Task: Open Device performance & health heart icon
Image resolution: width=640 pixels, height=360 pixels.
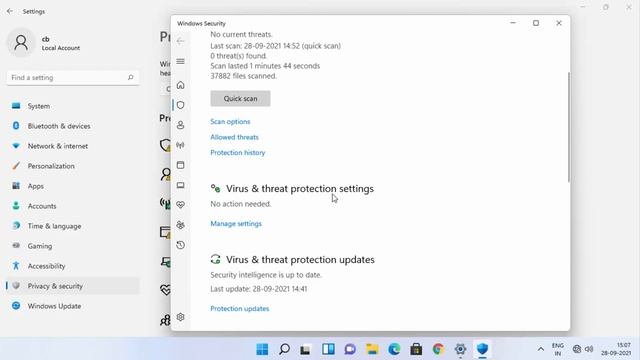Action: (x=180, y=205)
